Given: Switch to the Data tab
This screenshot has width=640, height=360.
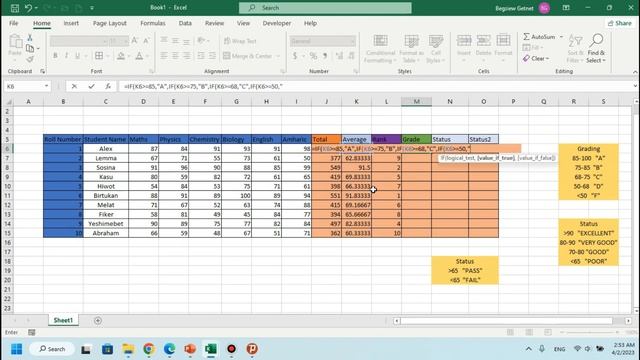Looking at the screenshot, I should coord(185,23).
